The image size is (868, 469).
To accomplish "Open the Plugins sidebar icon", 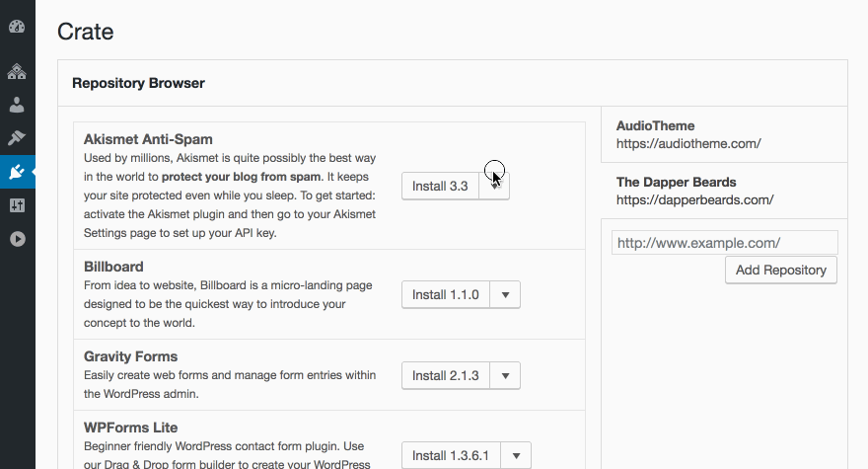I will 17,172.
